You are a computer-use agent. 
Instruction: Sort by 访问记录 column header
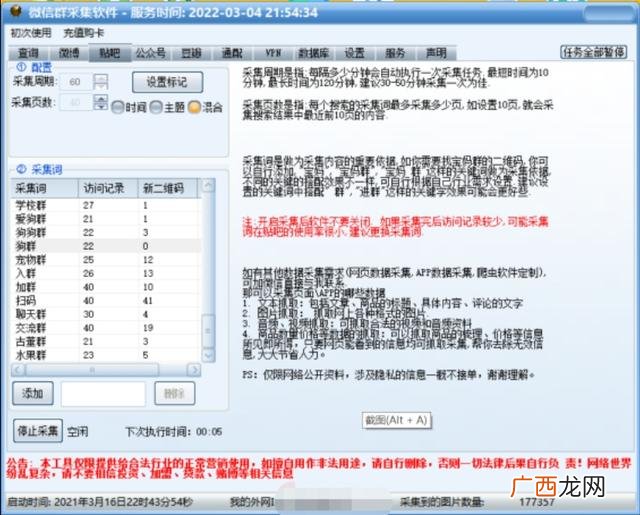[x=108, y=189]
